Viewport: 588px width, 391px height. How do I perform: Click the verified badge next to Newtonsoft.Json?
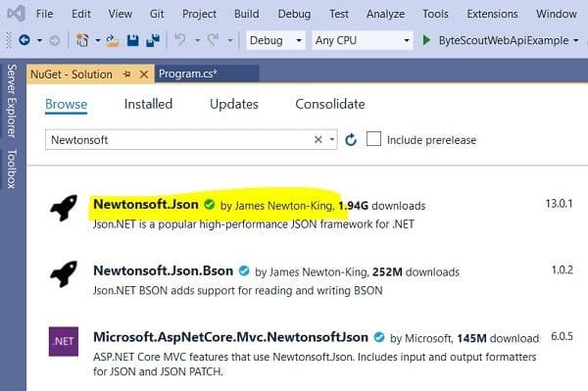(x=210, y=205)
